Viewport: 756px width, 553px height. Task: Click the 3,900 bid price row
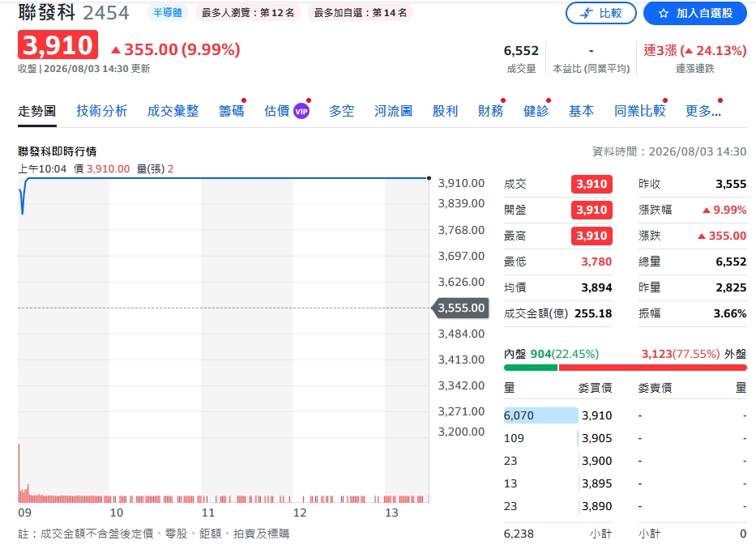tap(557, 461)
